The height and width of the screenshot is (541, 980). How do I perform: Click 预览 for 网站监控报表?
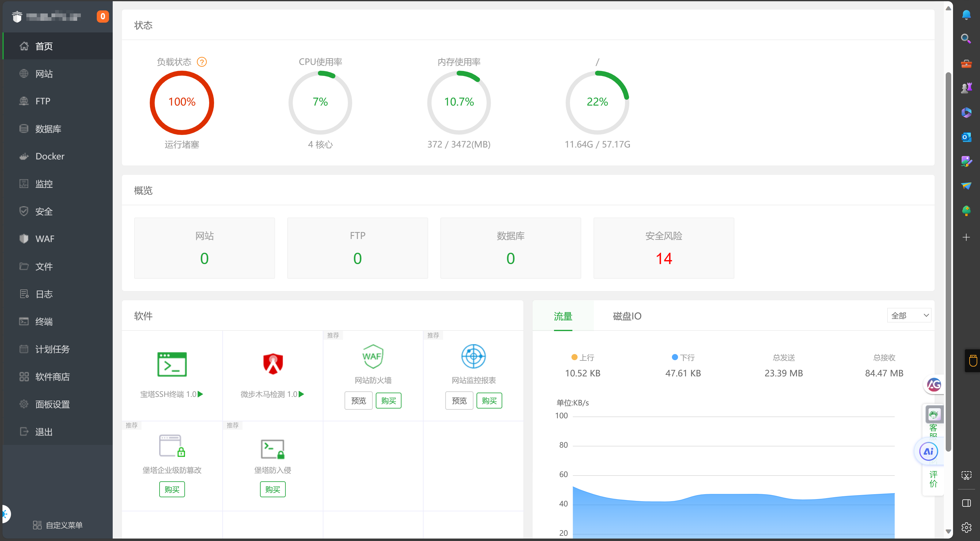(x=459, y=401)
